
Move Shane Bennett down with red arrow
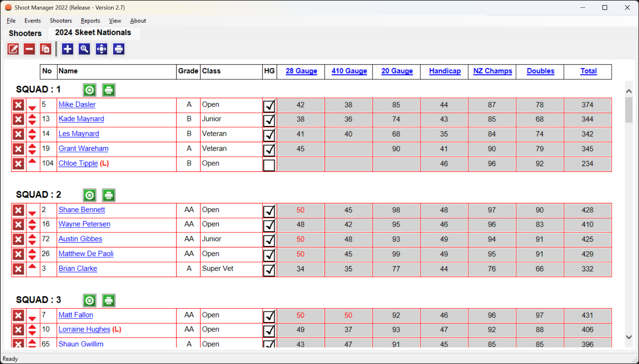pyautogui.click(x=32, y=214)
